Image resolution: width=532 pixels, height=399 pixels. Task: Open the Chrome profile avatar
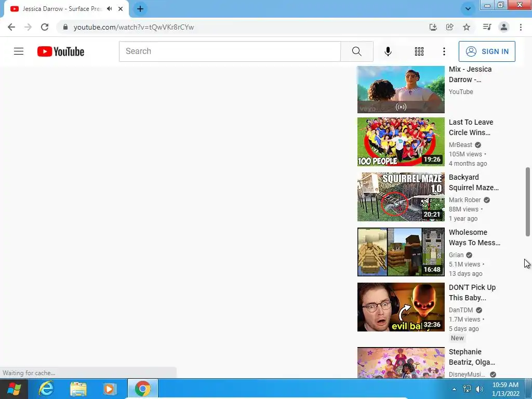click(504, 27)
